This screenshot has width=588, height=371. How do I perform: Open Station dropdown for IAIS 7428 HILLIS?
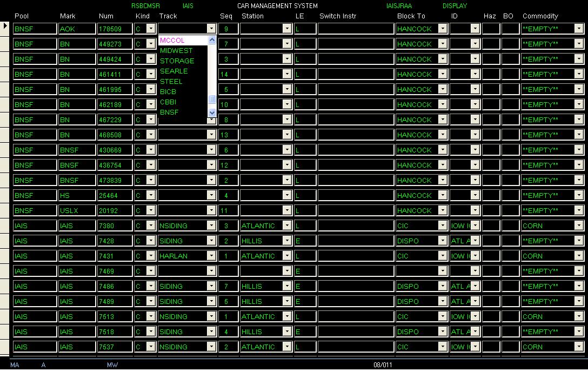[x=287, y=241]
